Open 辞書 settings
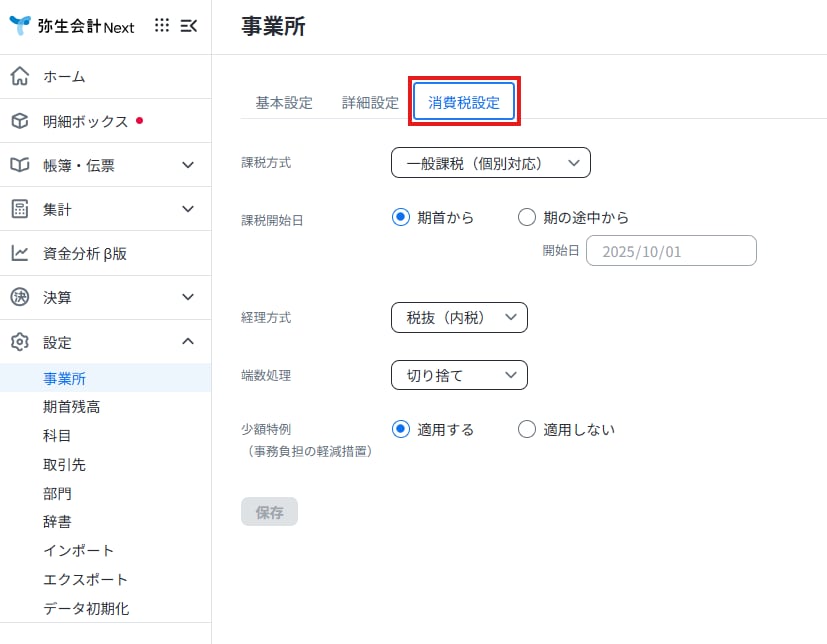Image resolution: width=827 pixels, height=644 pixels. click(57, 522)
